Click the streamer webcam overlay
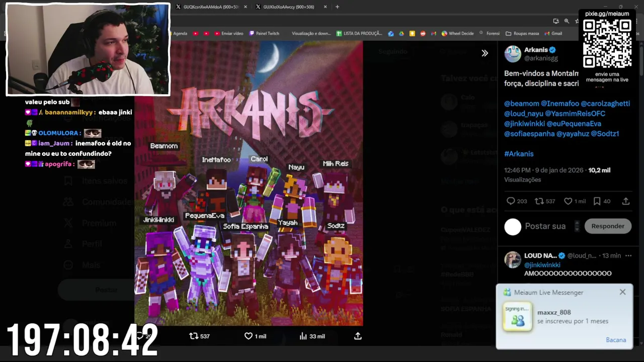This screenshot has width=644, height=362. (x=88, y=49)
